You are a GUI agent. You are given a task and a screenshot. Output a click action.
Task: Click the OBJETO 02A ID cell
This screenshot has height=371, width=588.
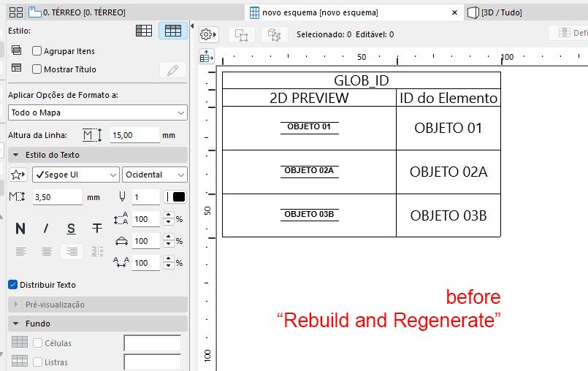click(x=448, y=172)
